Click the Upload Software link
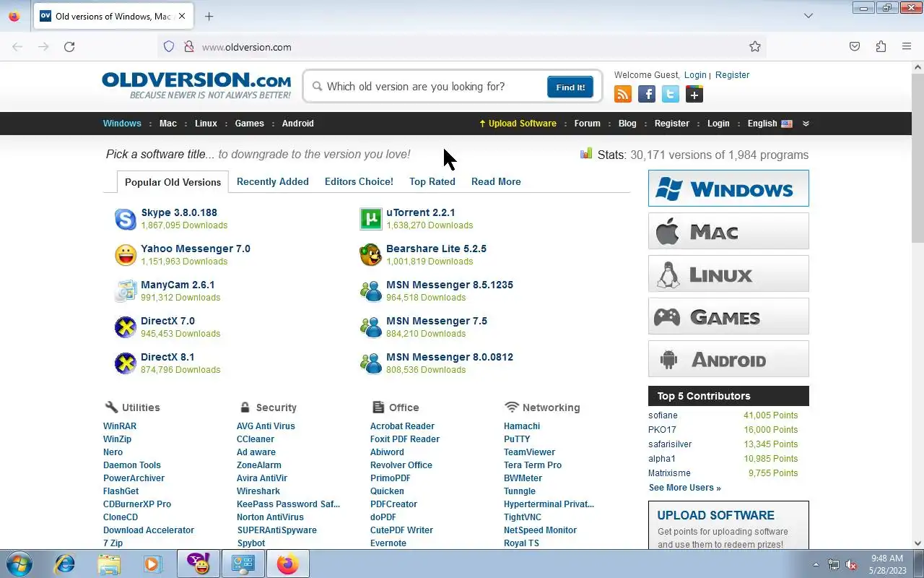The width and height of the screenshot is (924, 578). coord(518,124)
